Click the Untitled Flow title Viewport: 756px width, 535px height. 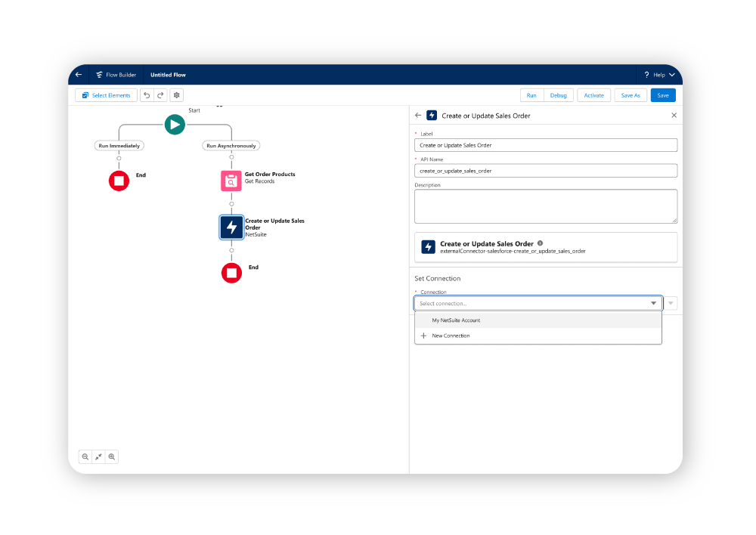click(x=168, y=75)
